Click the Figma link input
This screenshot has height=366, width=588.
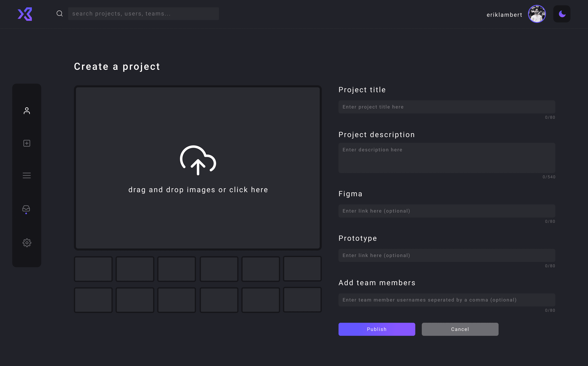447,211
